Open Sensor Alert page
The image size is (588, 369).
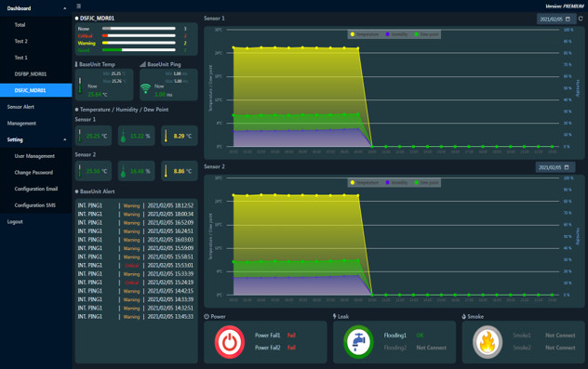[36, 107]
